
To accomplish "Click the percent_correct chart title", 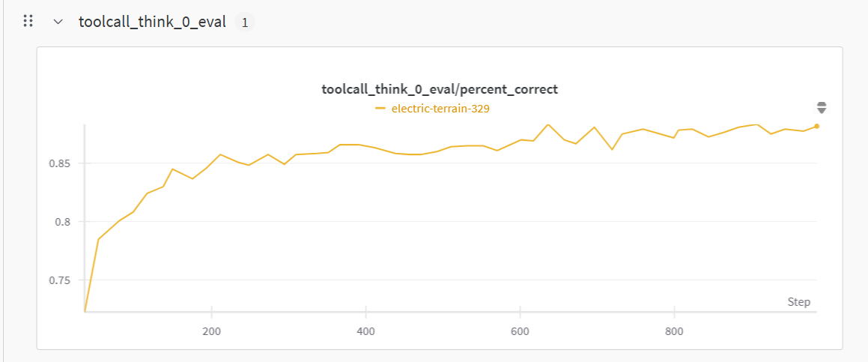I will [x=440, y=89].
